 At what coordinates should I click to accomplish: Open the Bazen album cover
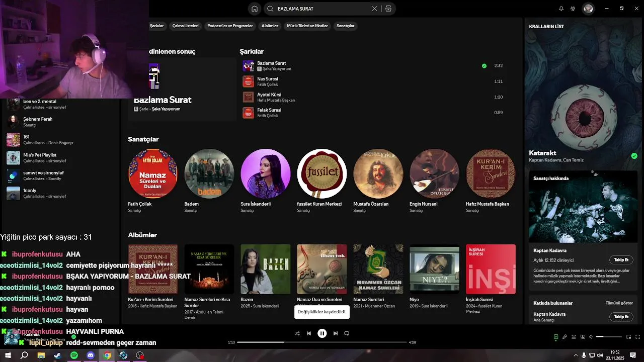point(266,269)
